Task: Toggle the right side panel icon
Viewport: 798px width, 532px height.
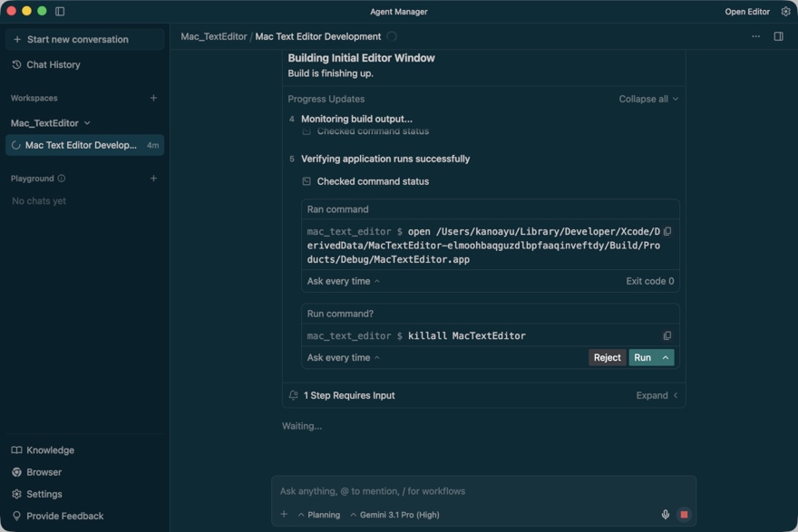Action: click(x=778, y=37)
